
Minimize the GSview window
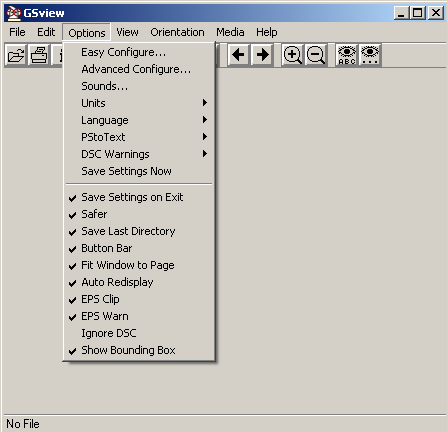(x=402, y=13)
